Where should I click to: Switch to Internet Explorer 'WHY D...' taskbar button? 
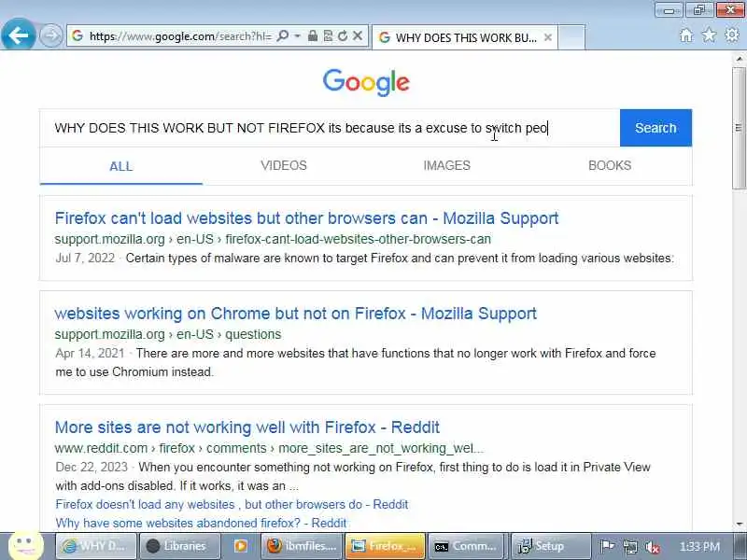click(x=96, y=546)
